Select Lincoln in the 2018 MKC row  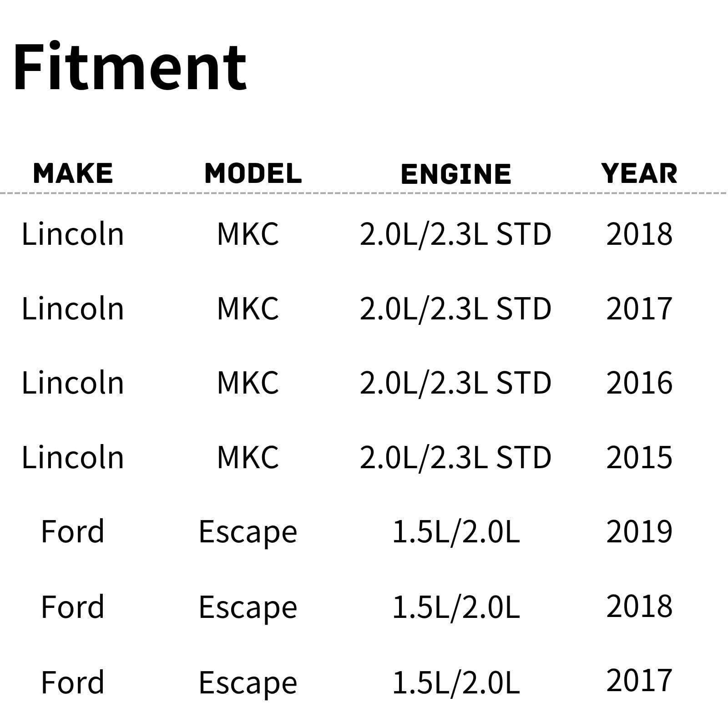(73, 234)
